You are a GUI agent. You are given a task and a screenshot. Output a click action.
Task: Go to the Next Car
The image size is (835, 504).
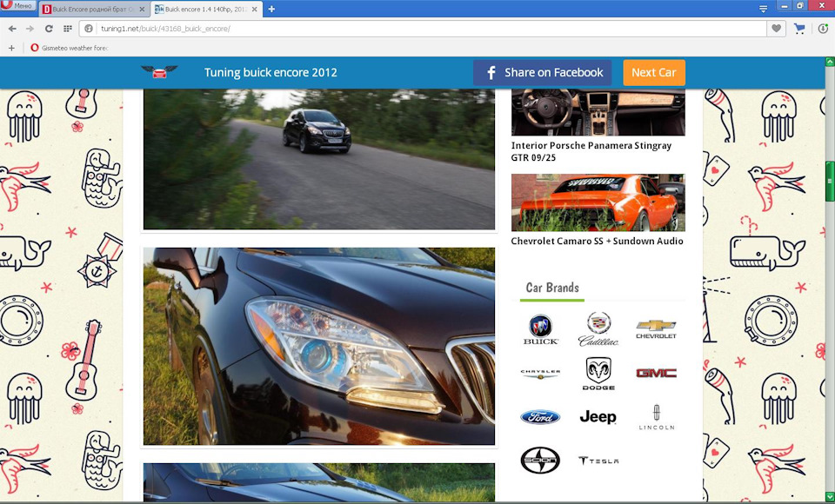pyautogui.click(x=654, y=72)
